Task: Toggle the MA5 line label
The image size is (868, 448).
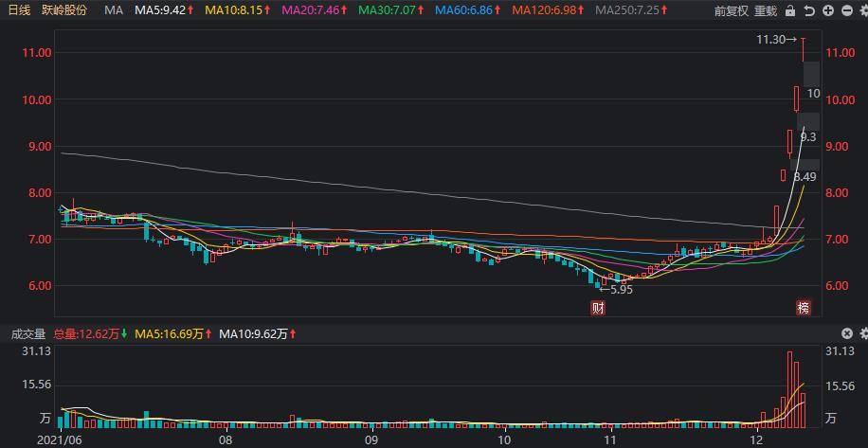Action: point(165,10)
